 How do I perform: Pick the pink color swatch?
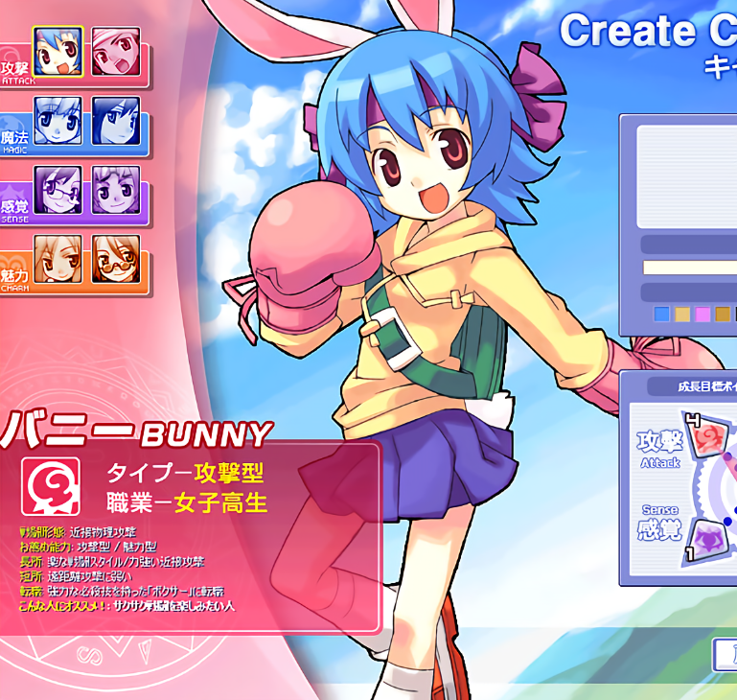point(702,314)
